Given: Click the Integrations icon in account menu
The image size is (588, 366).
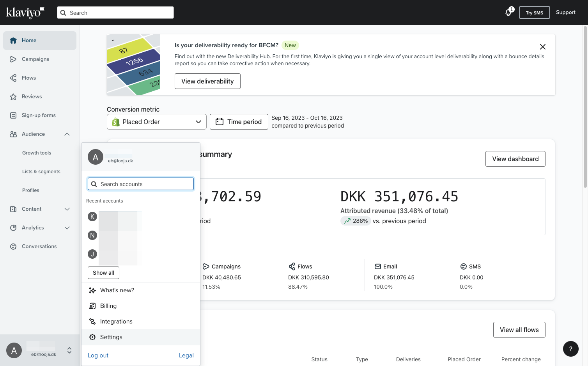Looking at the screenshot, I should pyautogui.click(x=92, y=322).
